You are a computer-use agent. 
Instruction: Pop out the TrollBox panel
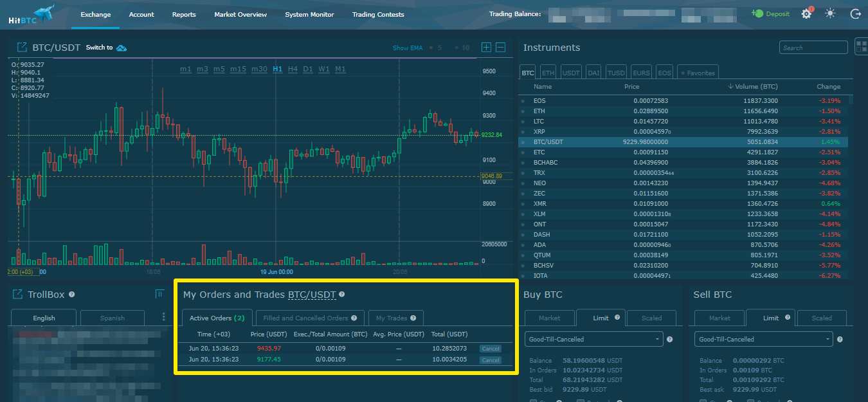(17, 294)
